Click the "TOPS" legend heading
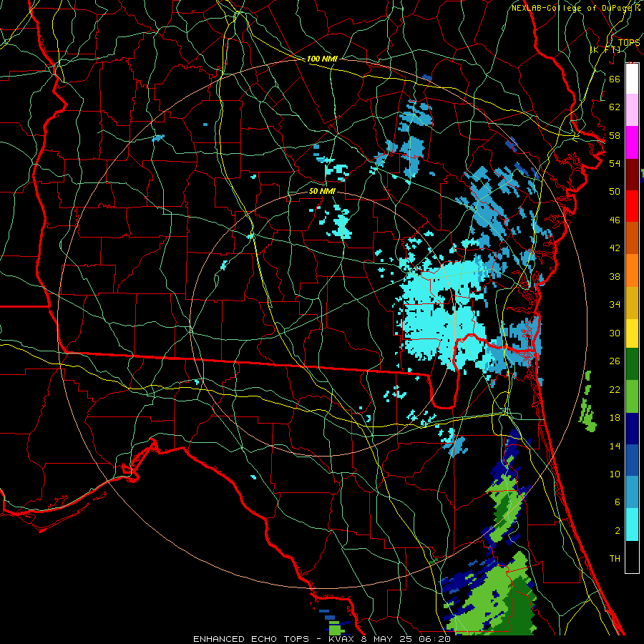The image size is (644, 644). click(629, 42)
